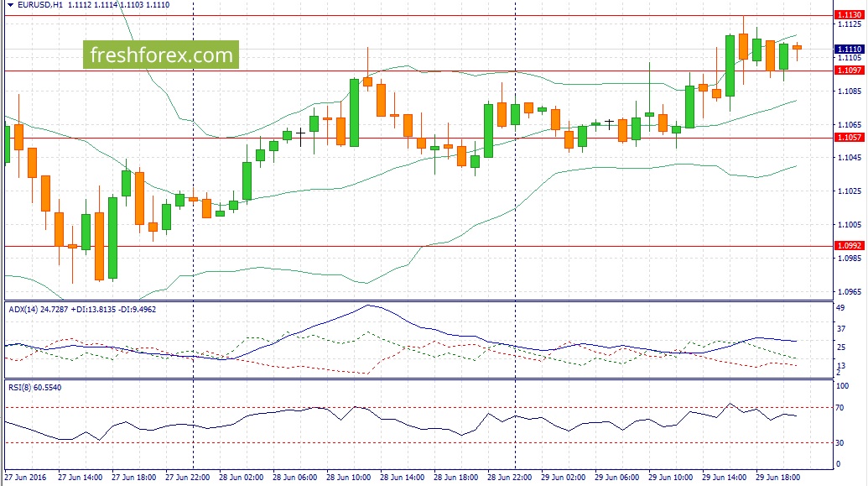Open the chart dropdown arrow beside EURUSD,H1

click(8, 5)
